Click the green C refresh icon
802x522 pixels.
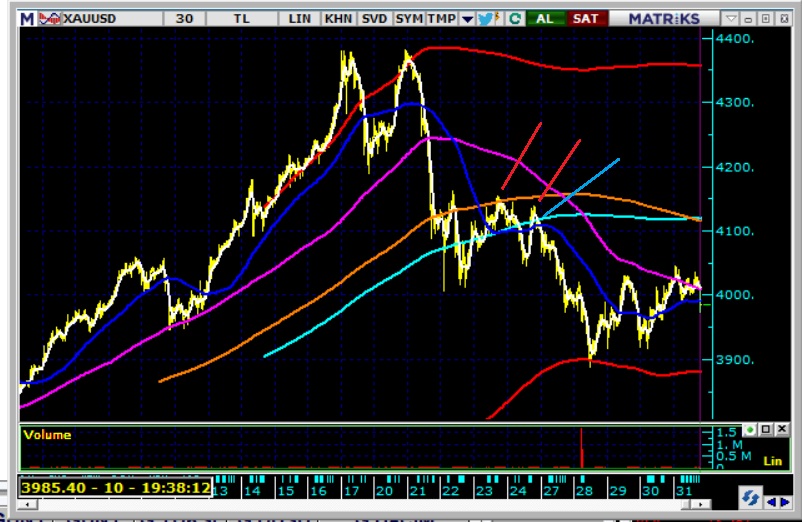point(515,18)
